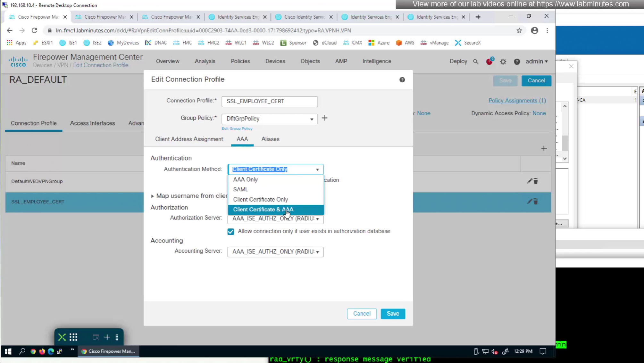The image size is (644, 363).
Task: Bookmark page with the star icon
Action: pyautogui.click(x=519, y=30)
